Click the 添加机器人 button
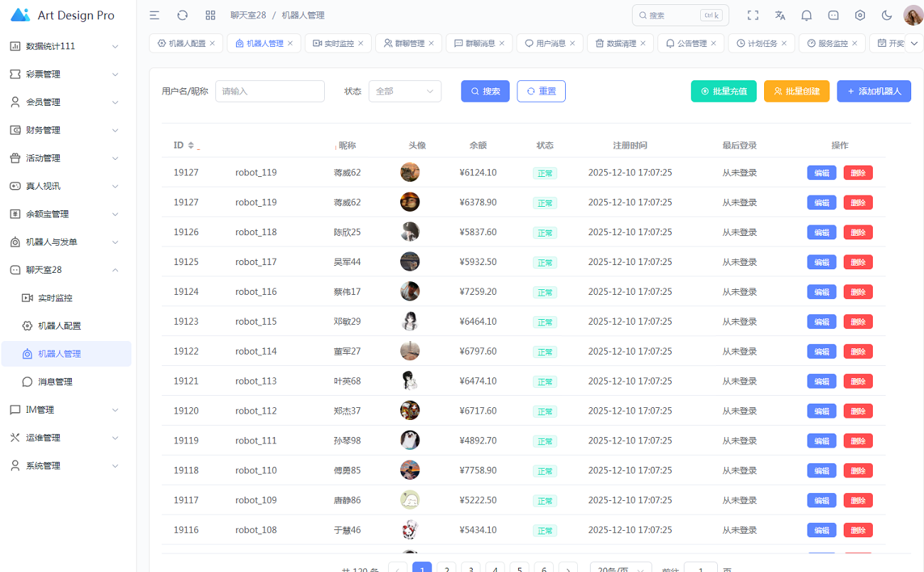924x572 pixels. click(874, 91)
